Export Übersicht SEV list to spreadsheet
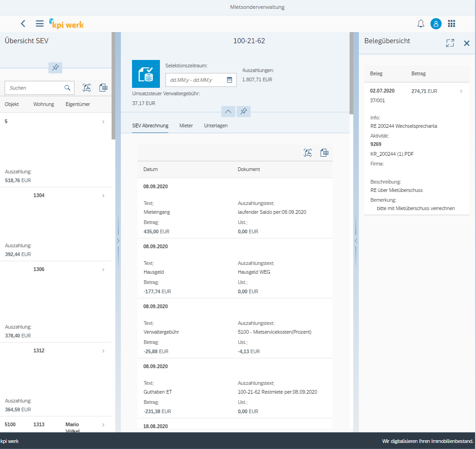Viewport: 476px width, 449px height. pos(103,88)
